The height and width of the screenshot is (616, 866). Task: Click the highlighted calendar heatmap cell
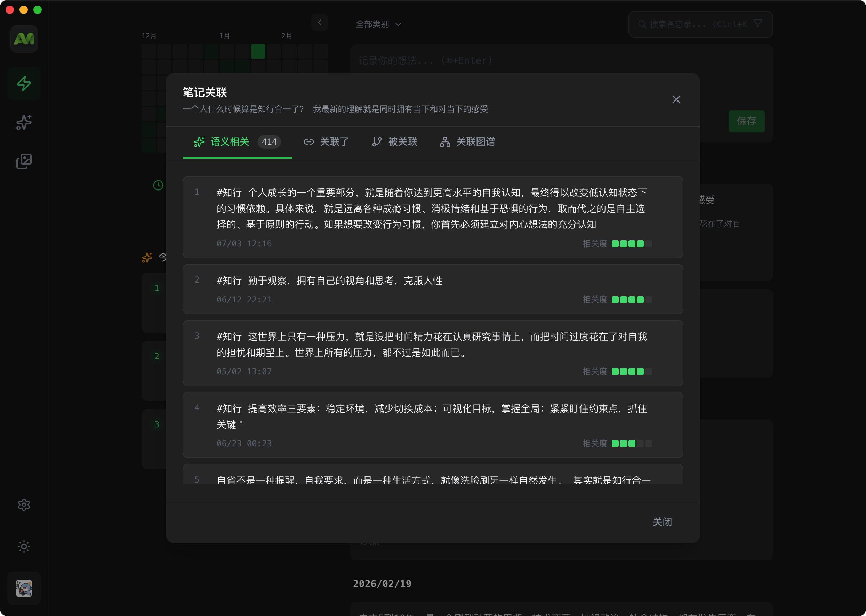point(258,51)
